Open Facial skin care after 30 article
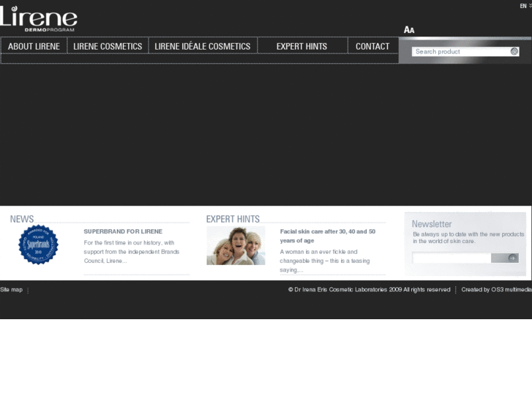Screen dimensions: 532x399 pyautogui.click(x=327, y=236)
